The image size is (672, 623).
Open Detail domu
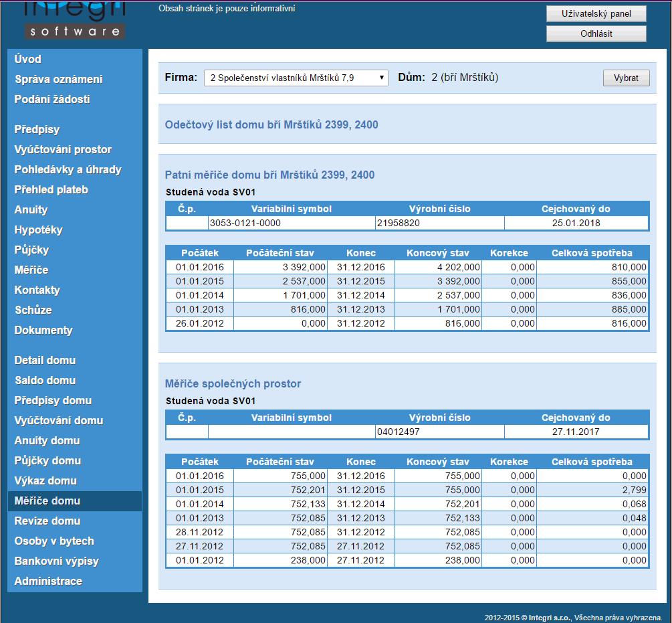(x=45, y=361)
